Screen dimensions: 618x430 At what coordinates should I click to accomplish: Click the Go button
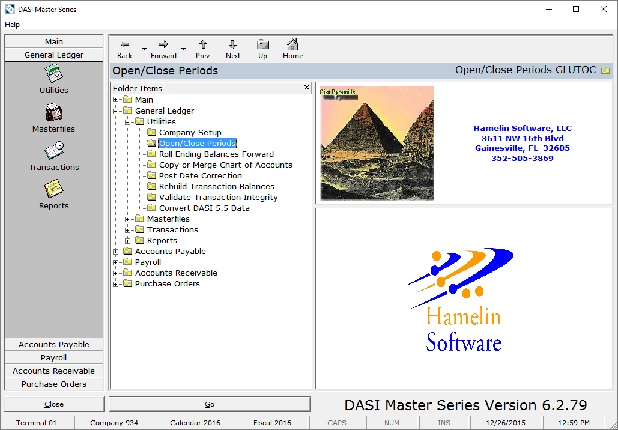click(210, 404)
